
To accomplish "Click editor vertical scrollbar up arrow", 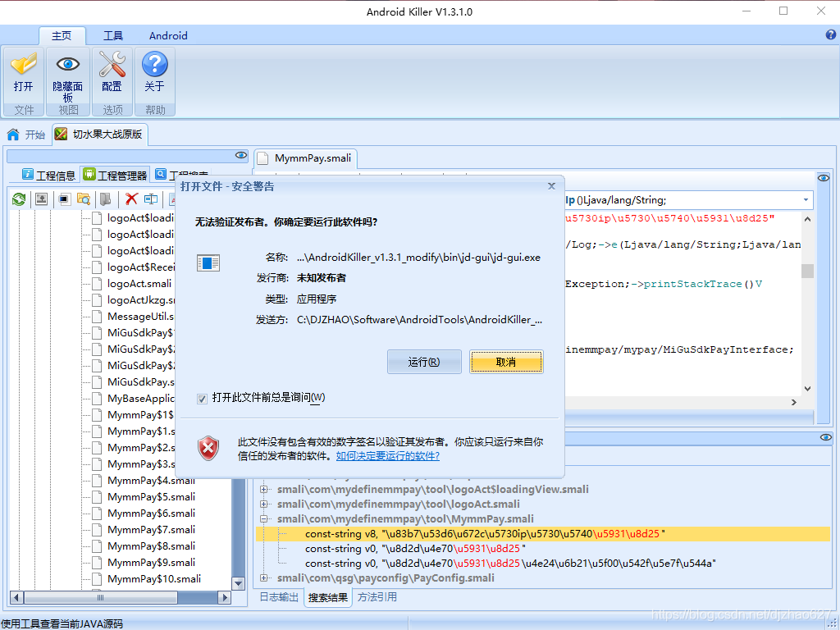I will click(807, 219).
